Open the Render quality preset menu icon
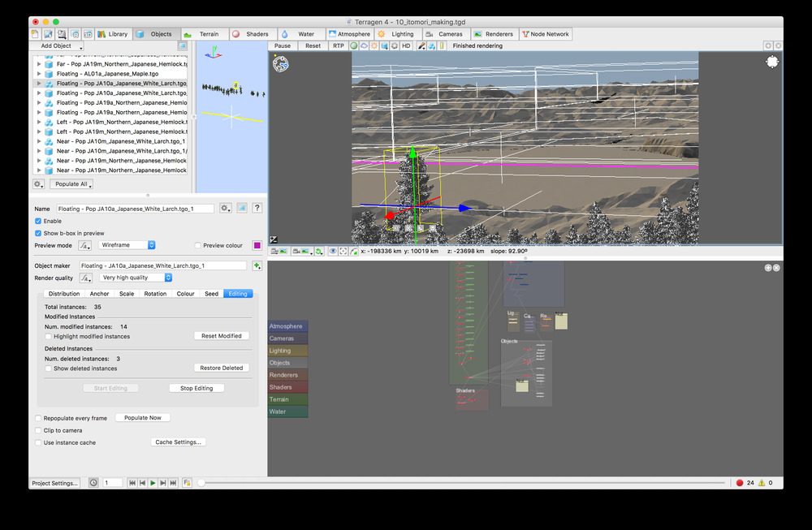 [x=85, y=278]
